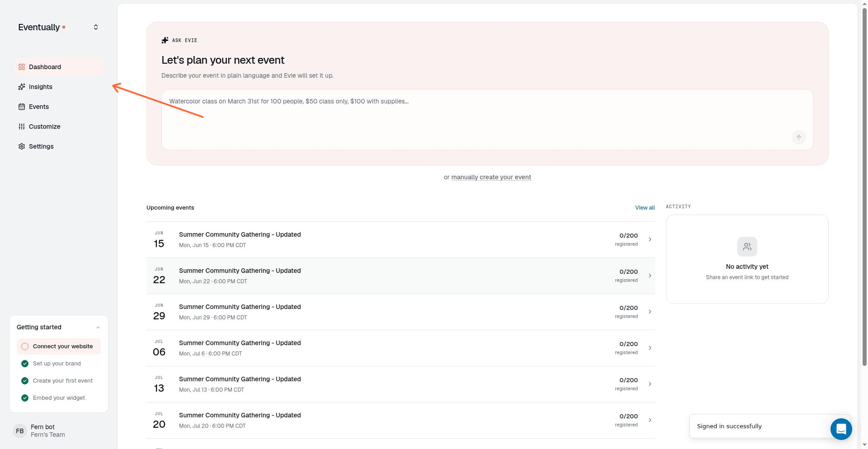Click the JUL 06 date badge
868x449 pixels.
coord(159,348)
